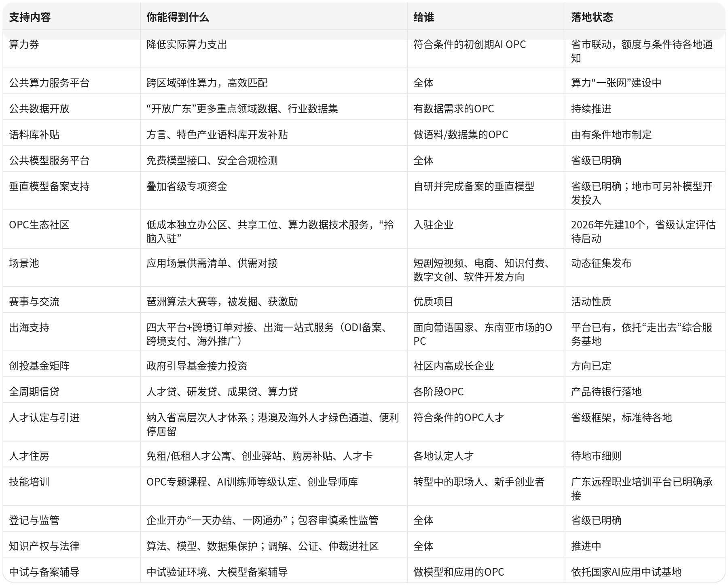Screen dimensions: 728x585
Task: Click the 降低实际算力支出 text
Action: 187,44
